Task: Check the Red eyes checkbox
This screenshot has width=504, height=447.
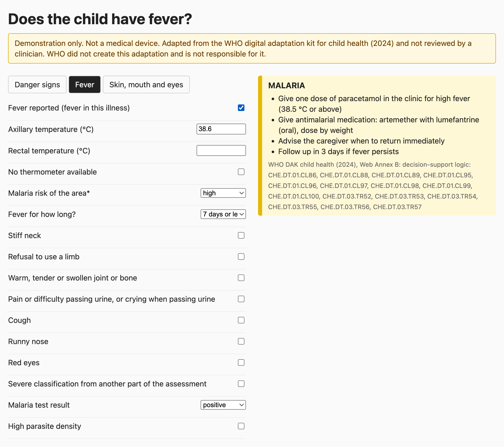Action: point(241,362)
